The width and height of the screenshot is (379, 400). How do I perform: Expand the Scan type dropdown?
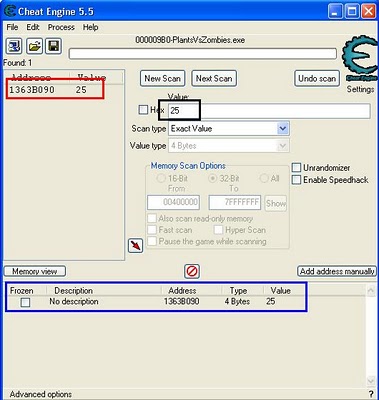click(283, 128)
